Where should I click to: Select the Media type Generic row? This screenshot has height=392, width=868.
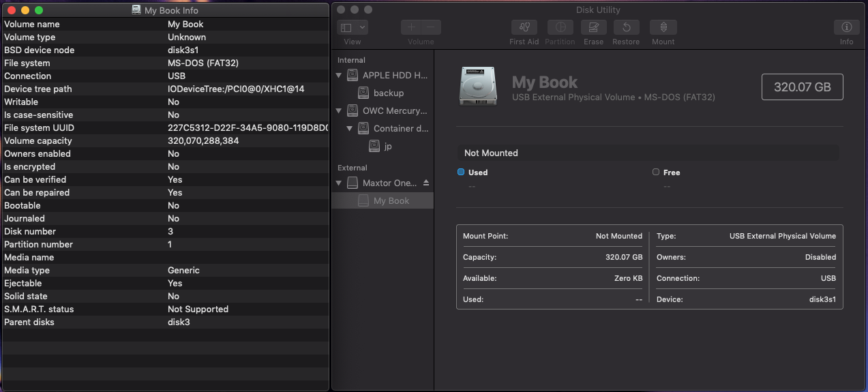point(166,270)
